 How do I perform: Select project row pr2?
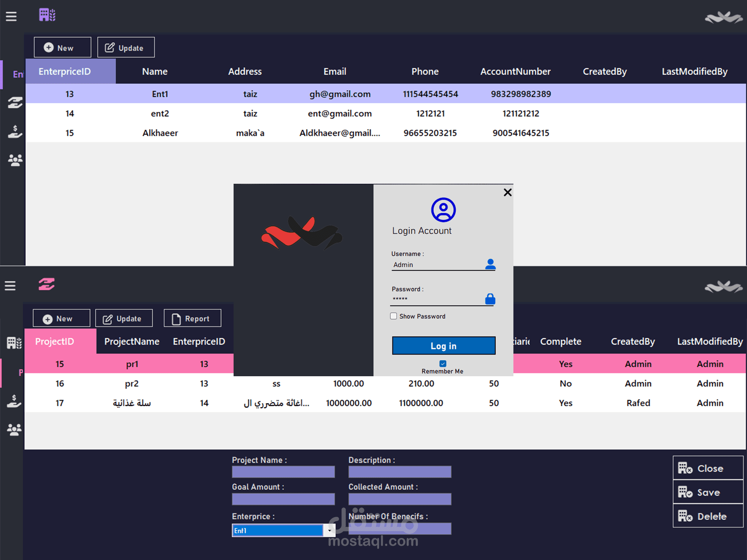pyautogui.click(x=385, y=383)
